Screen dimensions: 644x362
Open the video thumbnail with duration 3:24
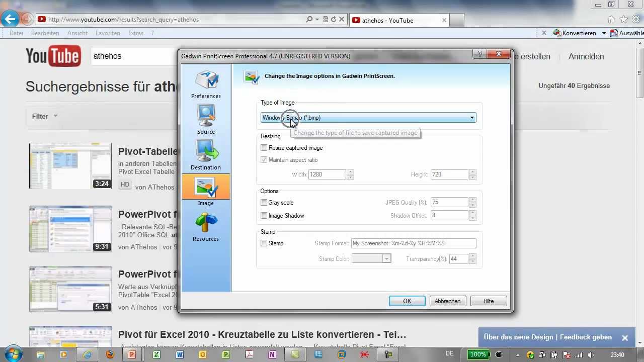[x=70, y=166]
